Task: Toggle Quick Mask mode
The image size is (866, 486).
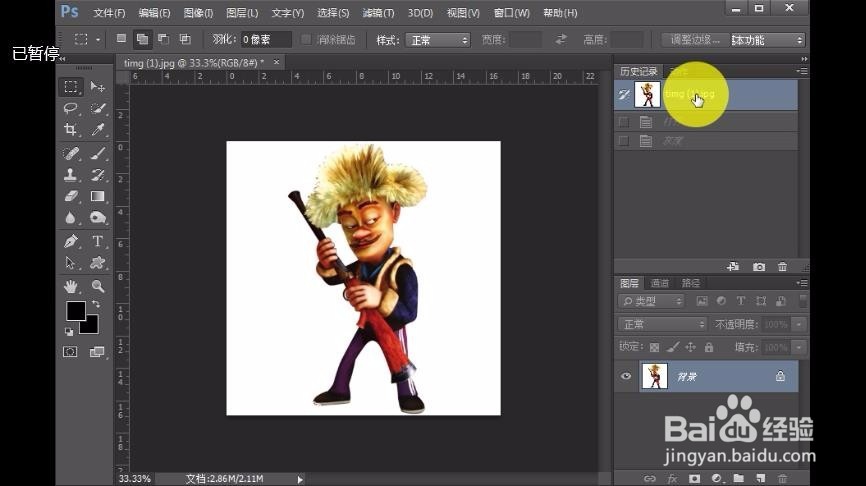Action: point(70,352)
